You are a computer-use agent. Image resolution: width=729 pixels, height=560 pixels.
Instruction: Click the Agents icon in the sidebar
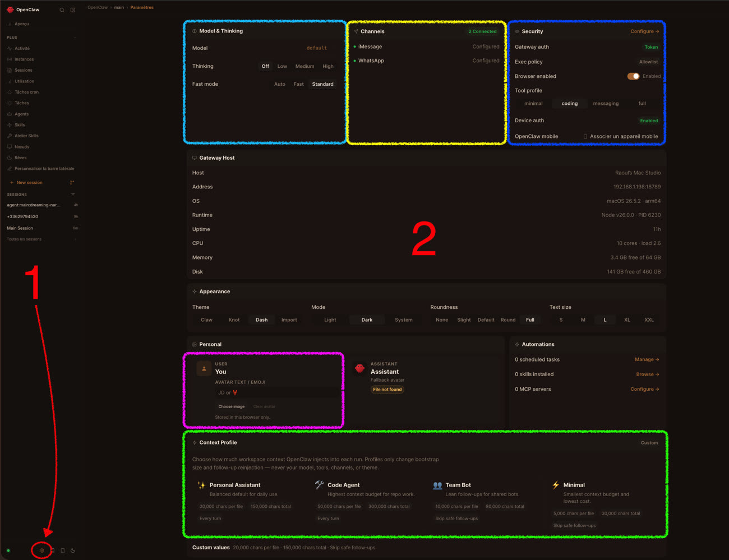coord(10,114)
